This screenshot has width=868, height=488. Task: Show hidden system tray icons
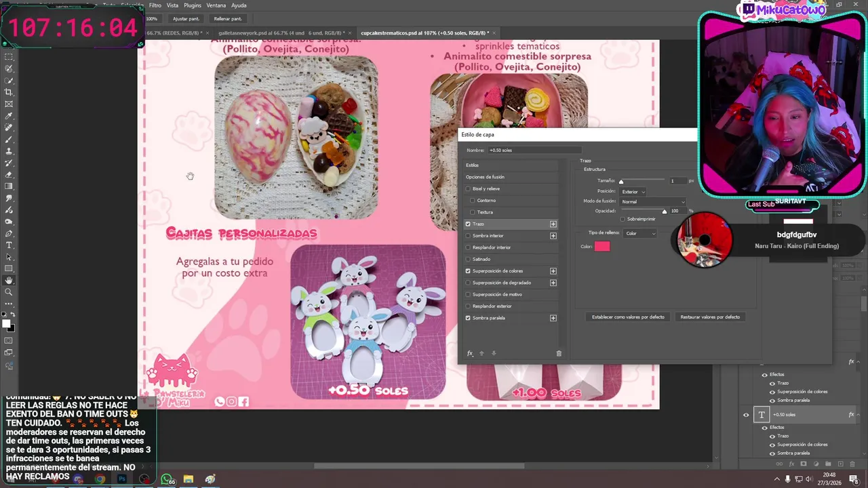pyautogui.click(x=778, y=479)
